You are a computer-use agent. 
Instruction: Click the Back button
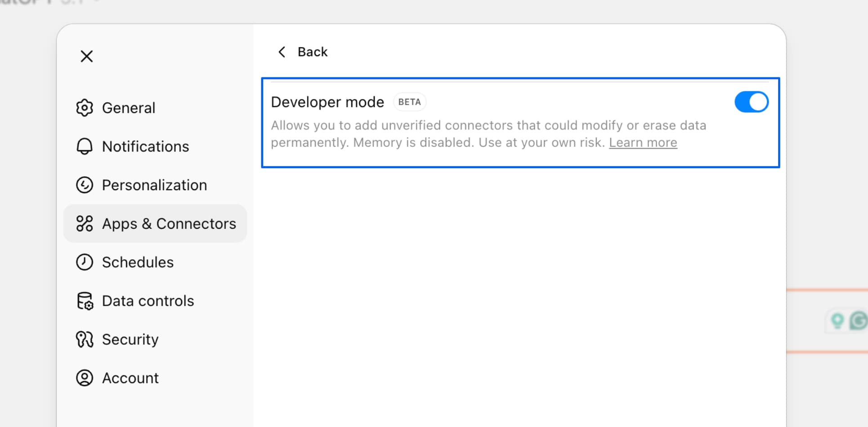(302, 52)
